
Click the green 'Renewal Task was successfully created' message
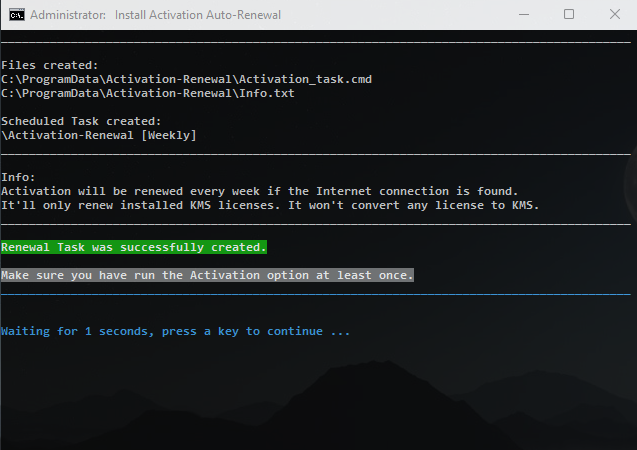[x=134, y=246]
